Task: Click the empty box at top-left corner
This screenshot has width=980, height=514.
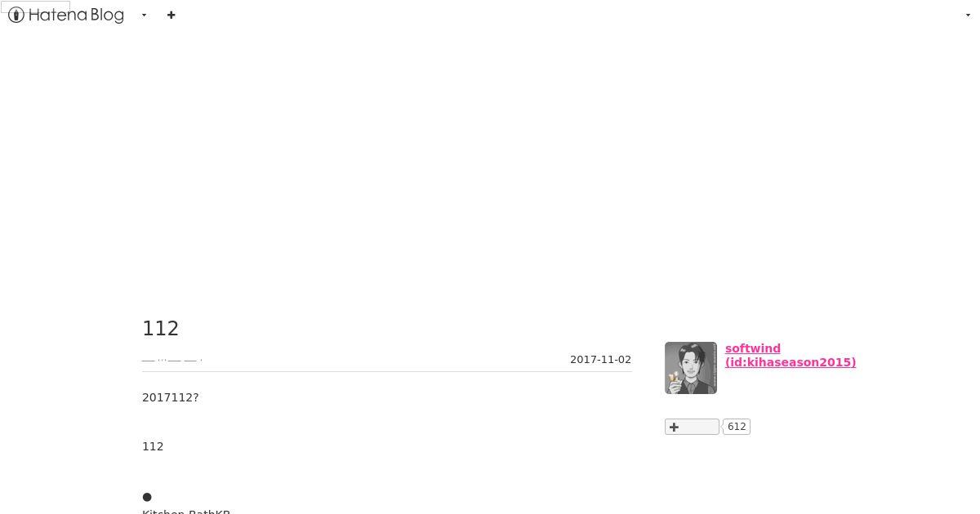Action: [35, 7]
